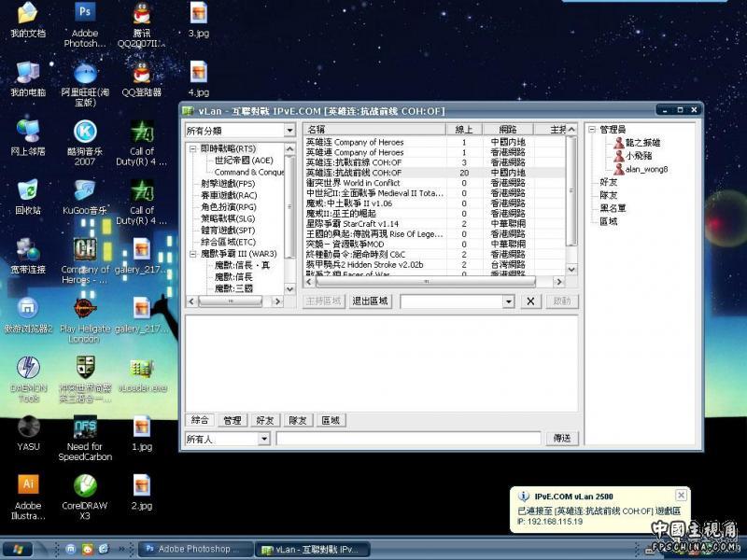Open 宽带连接 desktop icon

pos(28,256)
